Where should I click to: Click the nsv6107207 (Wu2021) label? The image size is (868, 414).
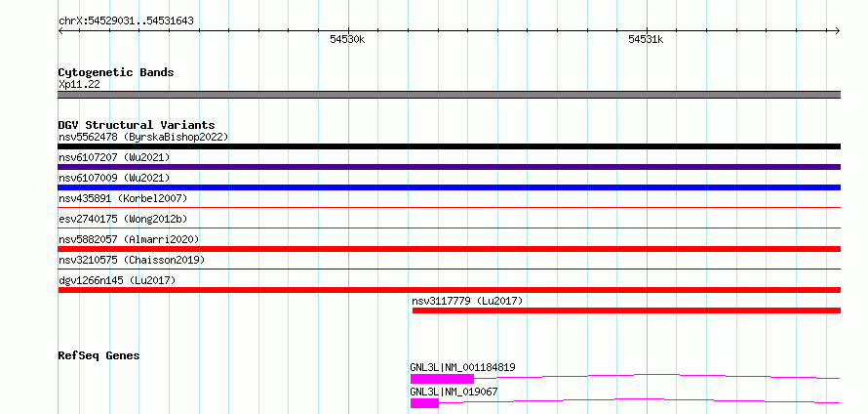(x=114, y=157)
